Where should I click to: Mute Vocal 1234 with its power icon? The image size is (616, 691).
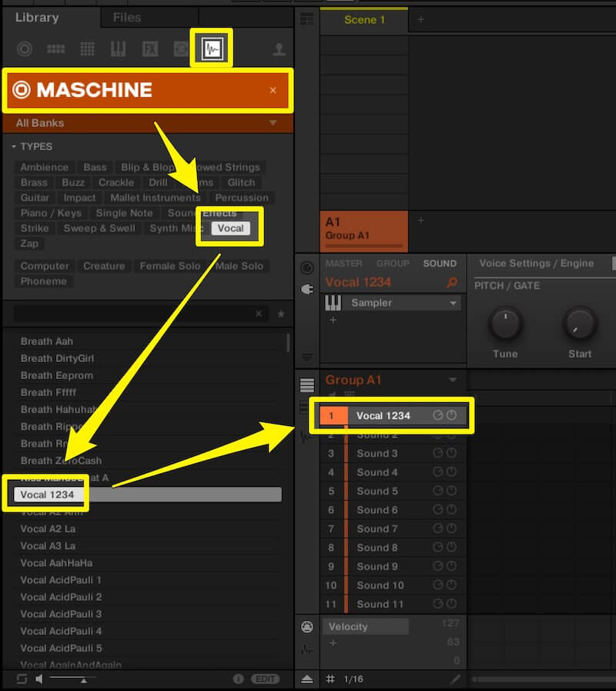coord(452,415)
